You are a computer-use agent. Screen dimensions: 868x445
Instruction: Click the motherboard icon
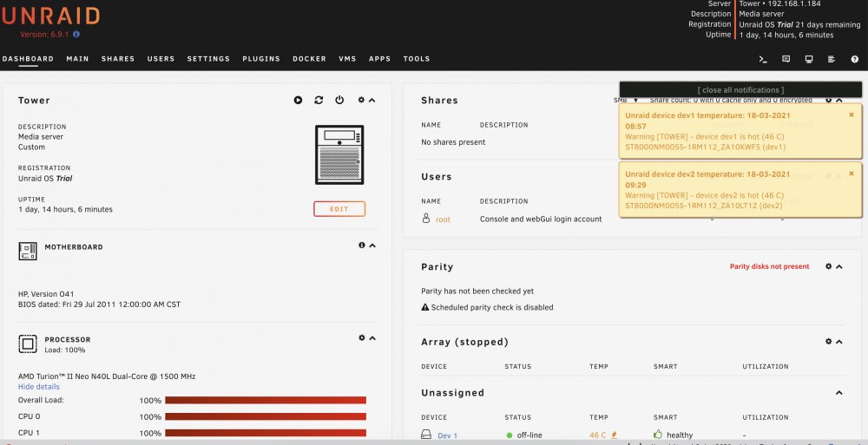pos(28,251)
